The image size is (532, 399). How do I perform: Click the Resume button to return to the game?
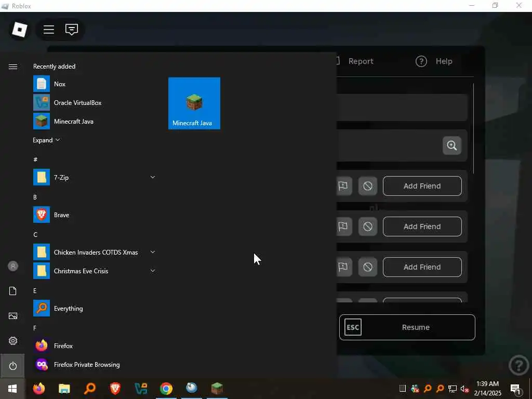pyautogui.click(x=407, y=327)
